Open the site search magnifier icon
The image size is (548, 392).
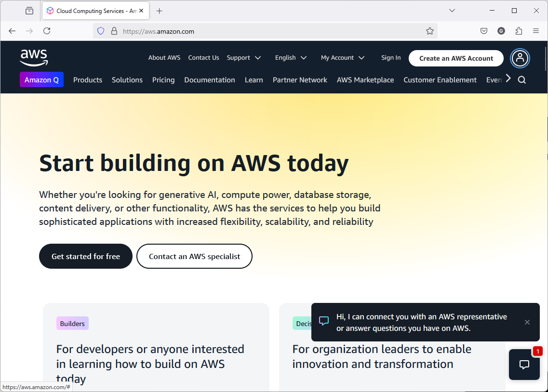[521, 80]
